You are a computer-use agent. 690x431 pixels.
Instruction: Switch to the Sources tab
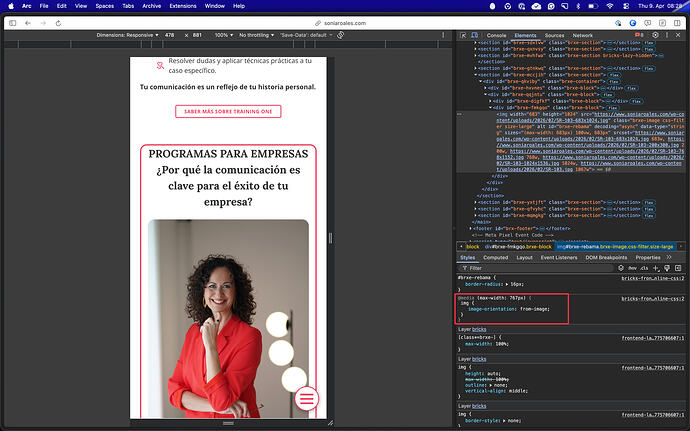[x=554, y=35]
